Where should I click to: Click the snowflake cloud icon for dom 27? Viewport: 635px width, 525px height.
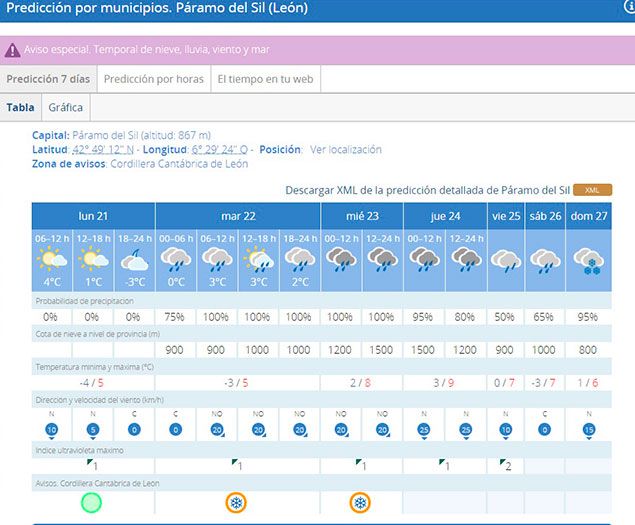588,260
